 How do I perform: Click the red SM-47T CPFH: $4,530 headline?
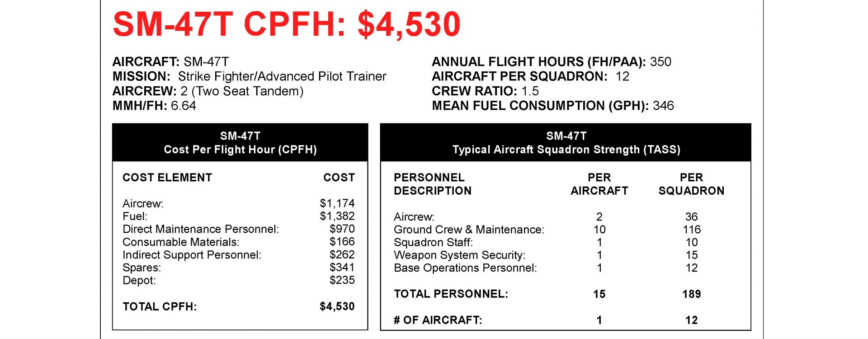coord(286,24)
